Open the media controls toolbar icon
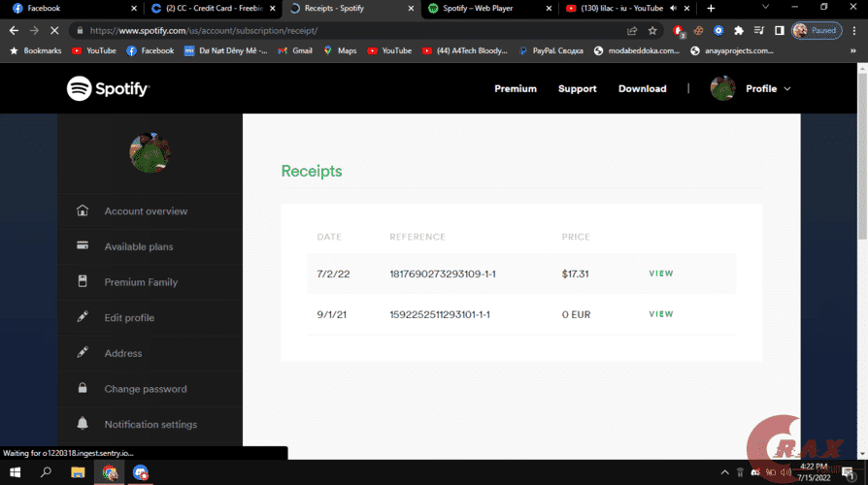 [759, 30]
